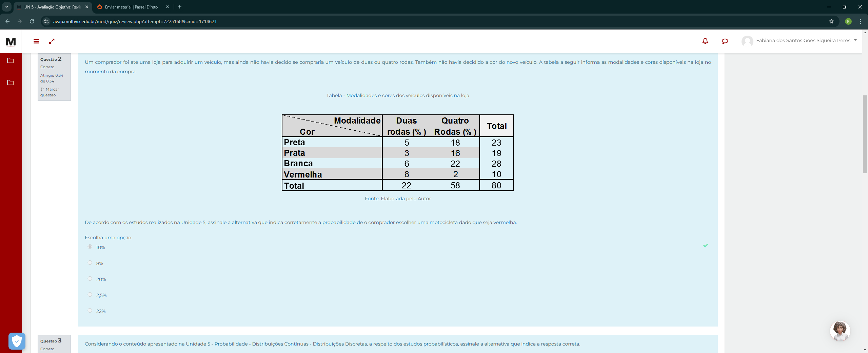868x353 pixels.
Task: Open the first folder icon in sidebar
Action: 11,60
